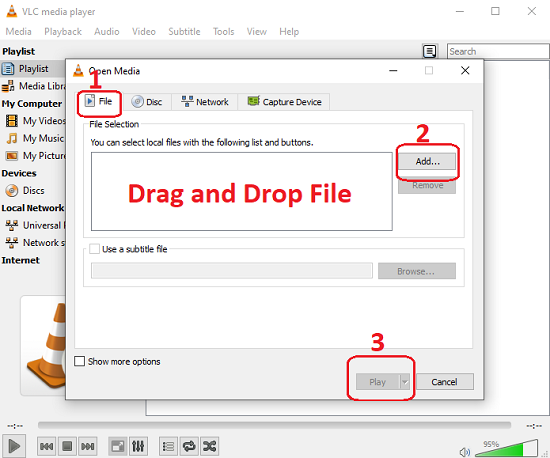This screenshot has width=550, height=458.
Task: Switch to the Network tab
Action: point(205,102)
